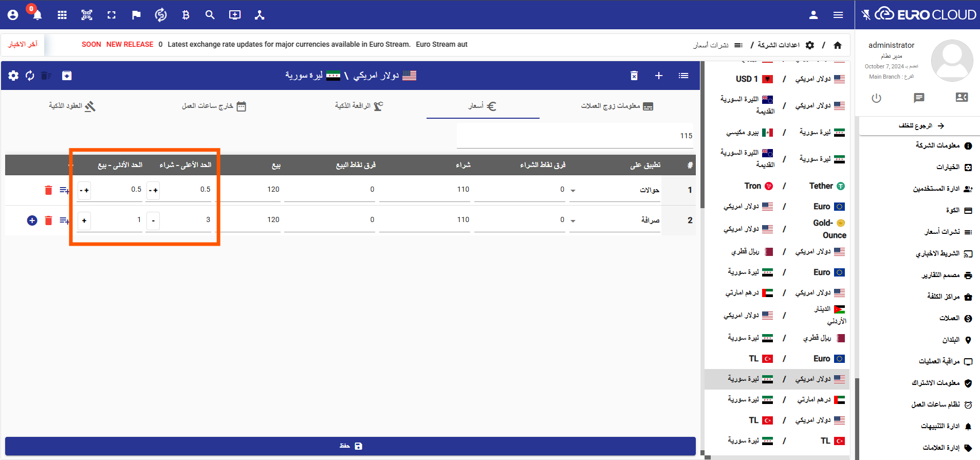Switch to the الرافعة الذكية tab

click(359, 106)
